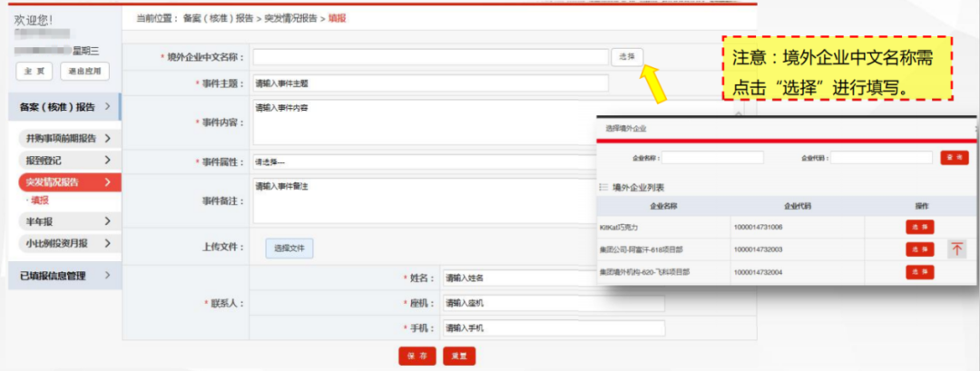Click the list icon beside 境外企业列表
This screenshot has height=371, width=980.
click(603, 188)
